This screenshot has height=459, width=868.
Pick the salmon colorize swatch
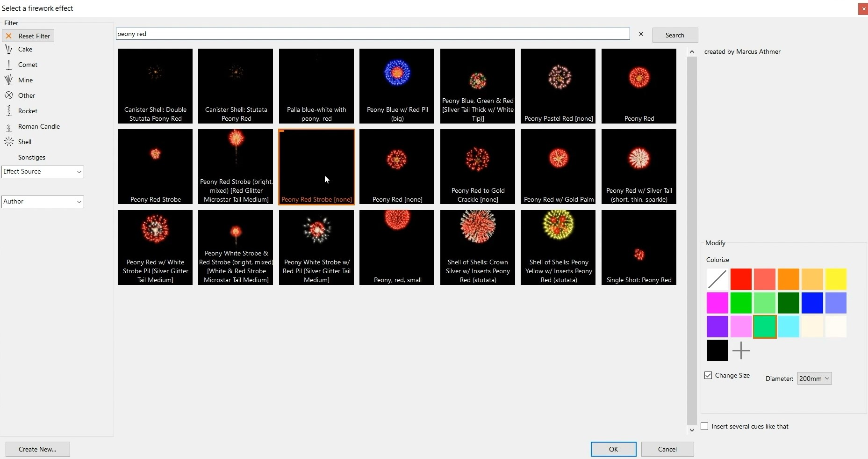click(x=765, y=279)
